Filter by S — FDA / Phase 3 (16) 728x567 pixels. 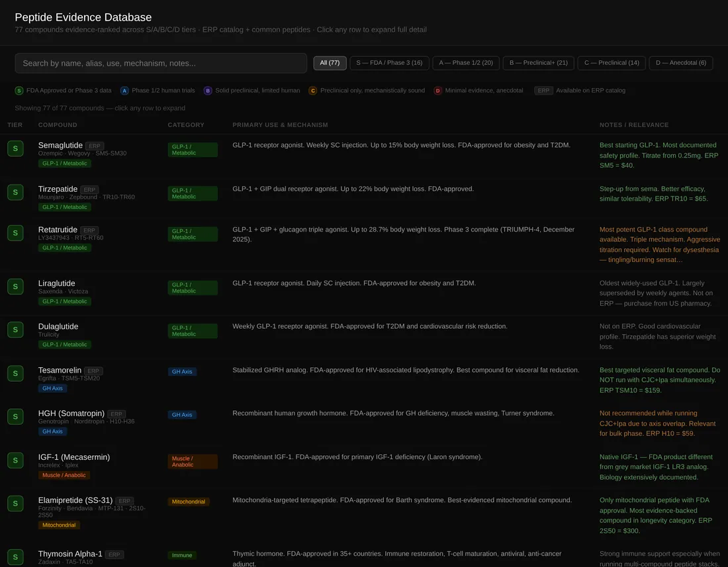click(389, 63)
